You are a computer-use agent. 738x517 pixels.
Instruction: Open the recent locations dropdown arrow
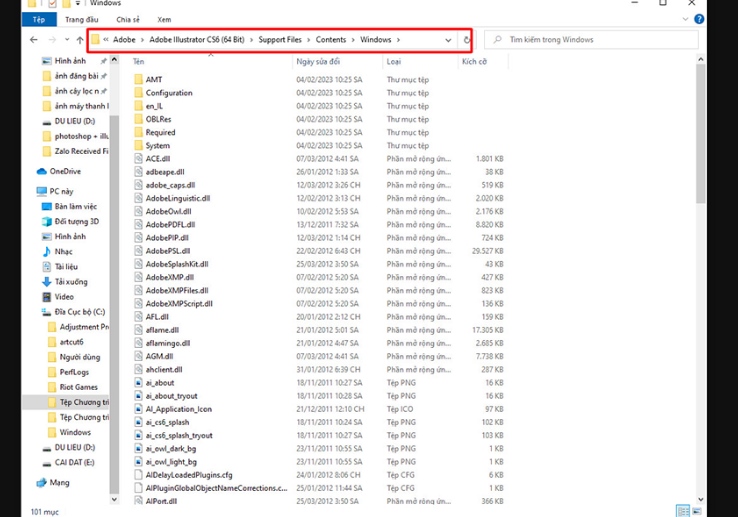click(66, 40)
